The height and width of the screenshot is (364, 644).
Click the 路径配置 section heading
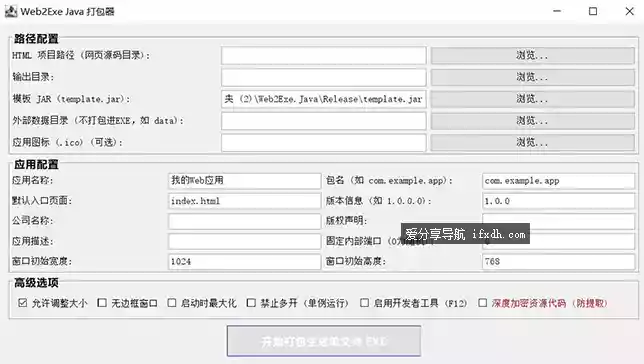coord(37,39)
